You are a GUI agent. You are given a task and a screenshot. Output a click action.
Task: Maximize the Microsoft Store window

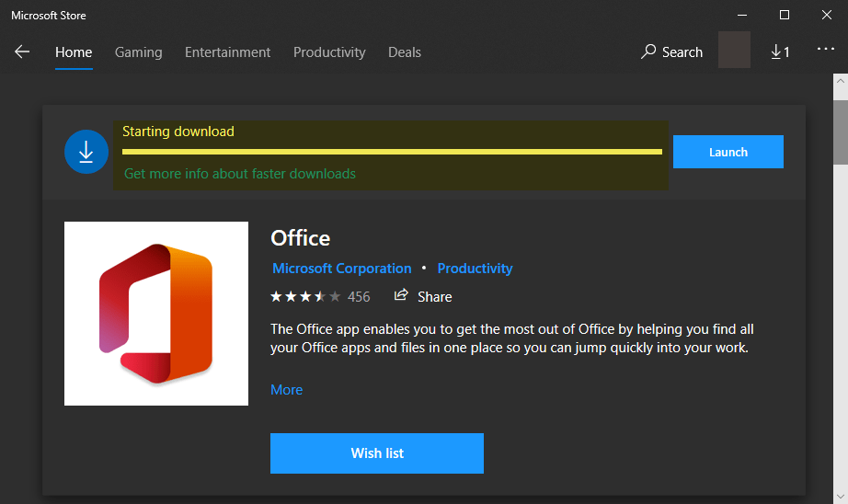(x=785, y=15)
